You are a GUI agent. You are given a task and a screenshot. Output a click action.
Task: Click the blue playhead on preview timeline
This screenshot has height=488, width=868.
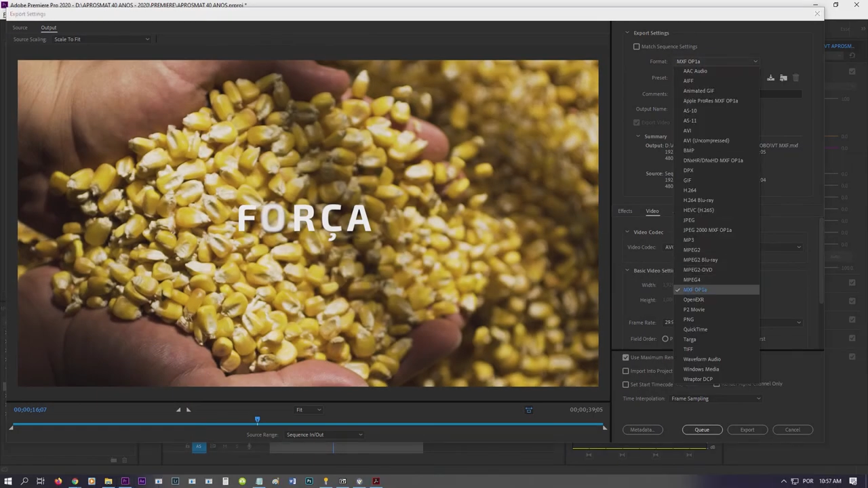point(257,420)
